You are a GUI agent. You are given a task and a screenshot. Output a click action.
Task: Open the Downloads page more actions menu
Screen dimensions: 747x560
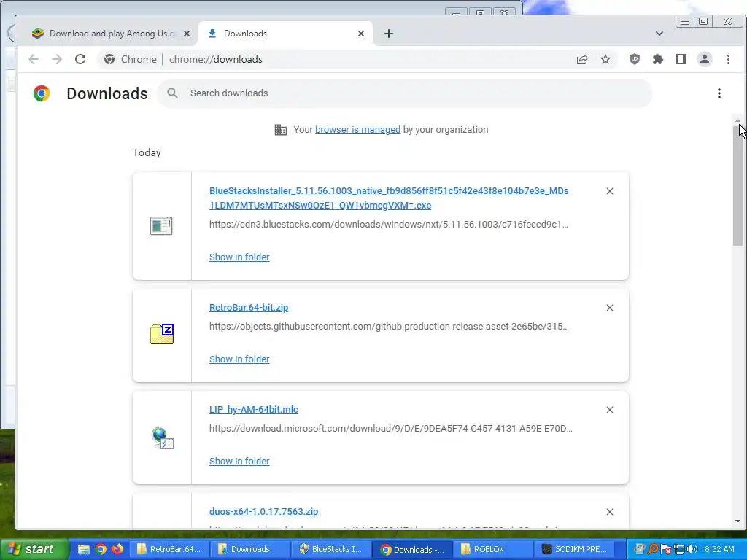[x=719, y=93]
